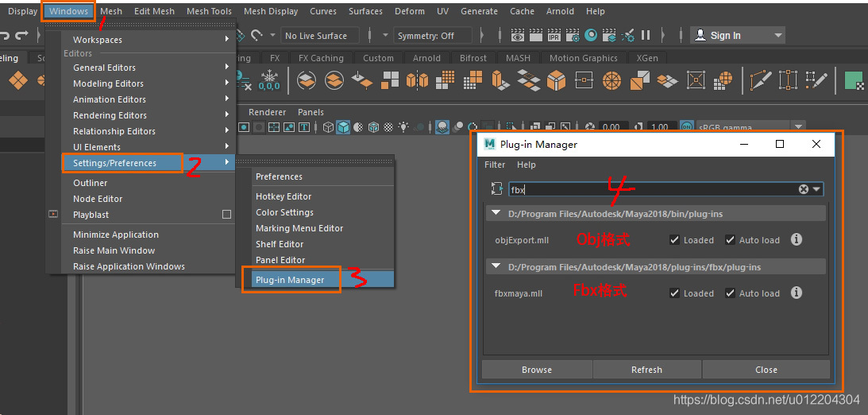Open the Hypershade sphere icon
This screenshot has width=868, height=415.
coord(591,36)
